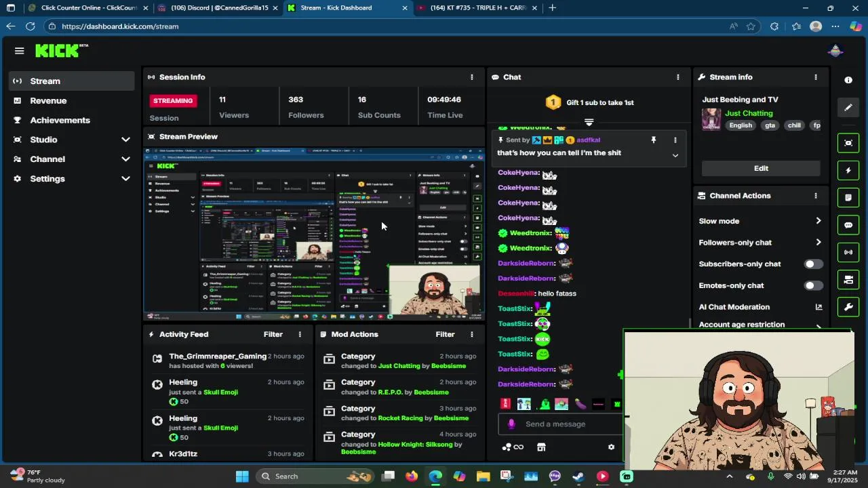Click the user avatar at top right
The height and width of the screenshot is (488, 868).
tap(835, 51)
